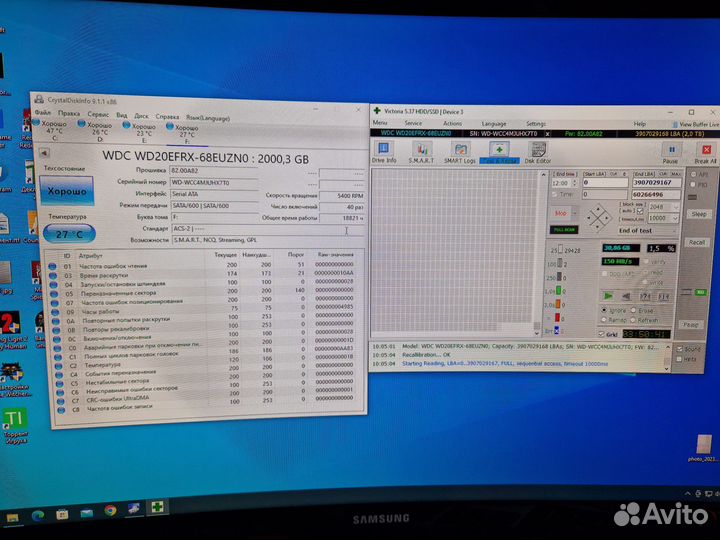This screenshot has height=540, width=720.
Task: Select the Erase radio button
Action: click(x=634, y=310)
